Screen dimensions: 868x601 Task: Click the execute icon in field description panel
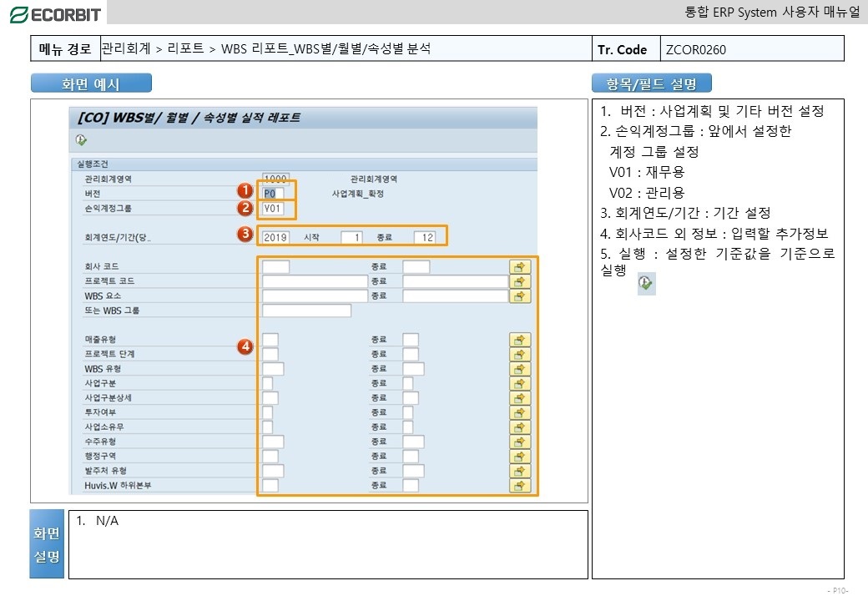click(646, 284)
